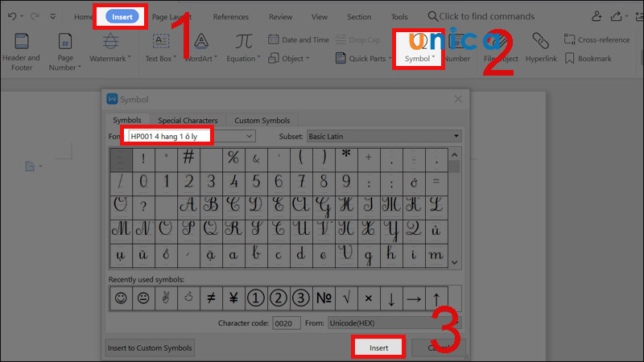Click symbol grid scroll down arrow
The width and height of the screenshot is (644, 362).
(454, 262)
